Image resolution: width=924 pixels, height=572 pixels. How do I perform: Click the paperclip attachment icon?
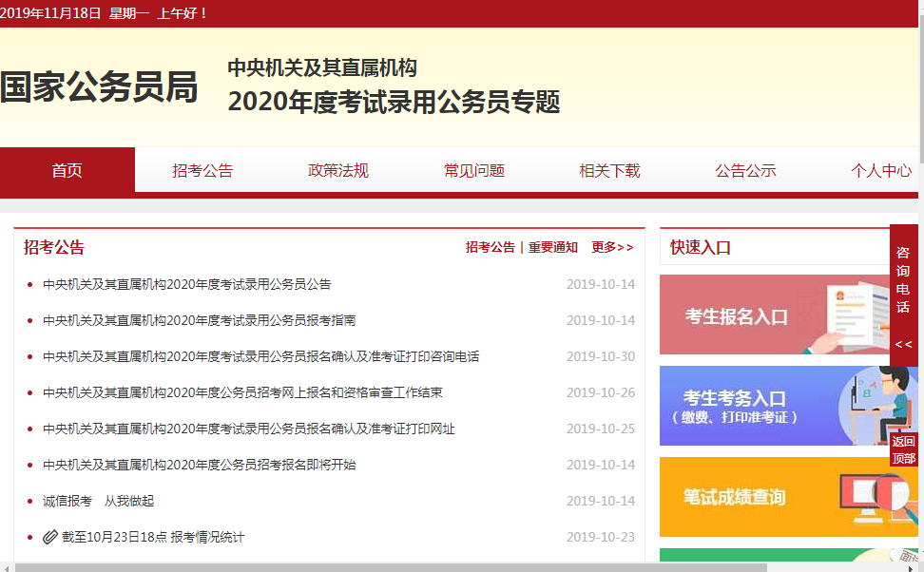[x=50, y=537]
